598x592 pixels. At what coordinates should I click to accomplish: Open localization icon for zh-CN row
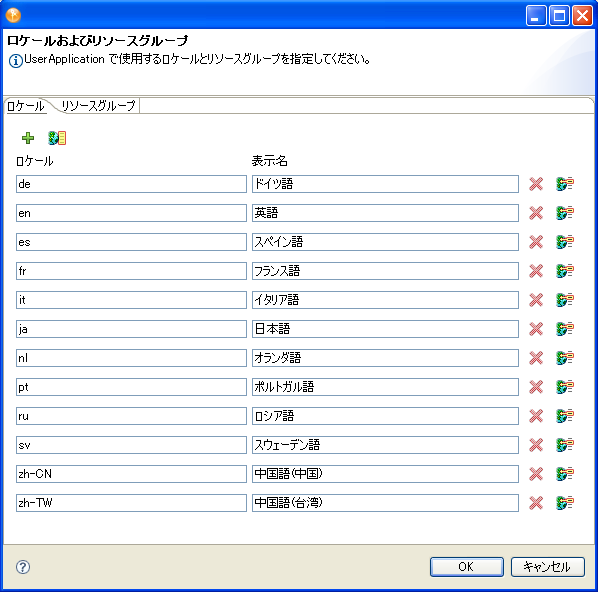[x=565, y=474]
